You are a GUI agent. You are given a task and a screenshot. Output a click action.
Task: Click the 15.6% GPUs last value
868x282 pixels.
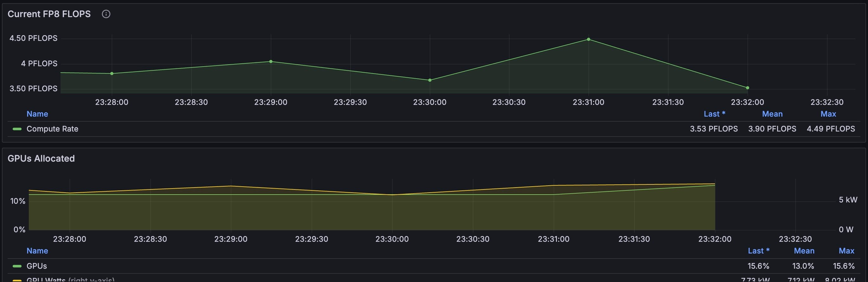click(x=758, y=266)
